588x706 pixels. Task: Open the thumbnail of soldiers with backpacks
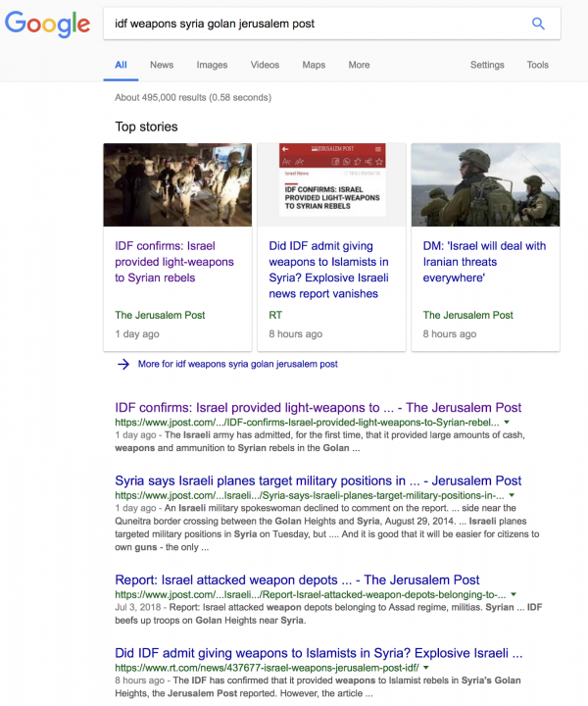[485, 184]
